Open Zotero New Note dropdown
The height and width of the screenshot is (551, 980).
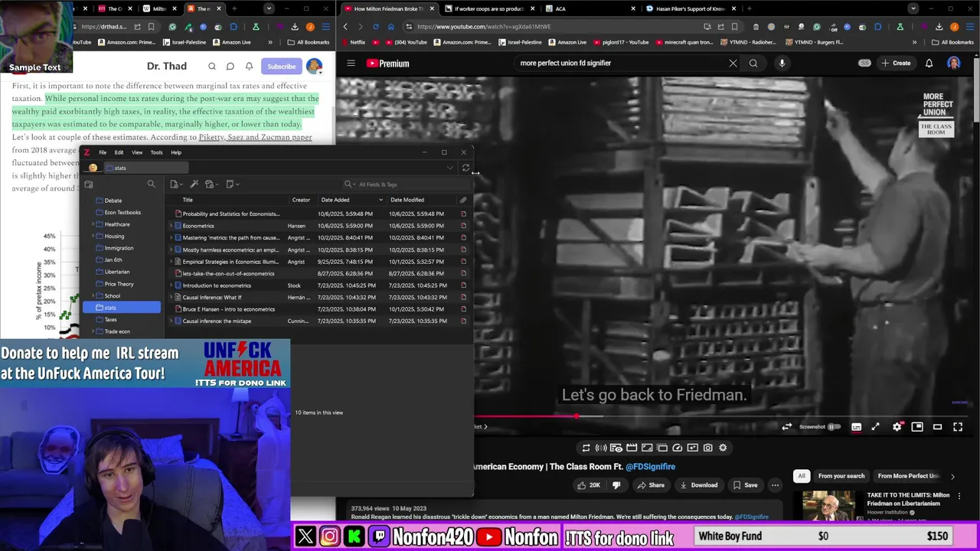click(231, 184)
